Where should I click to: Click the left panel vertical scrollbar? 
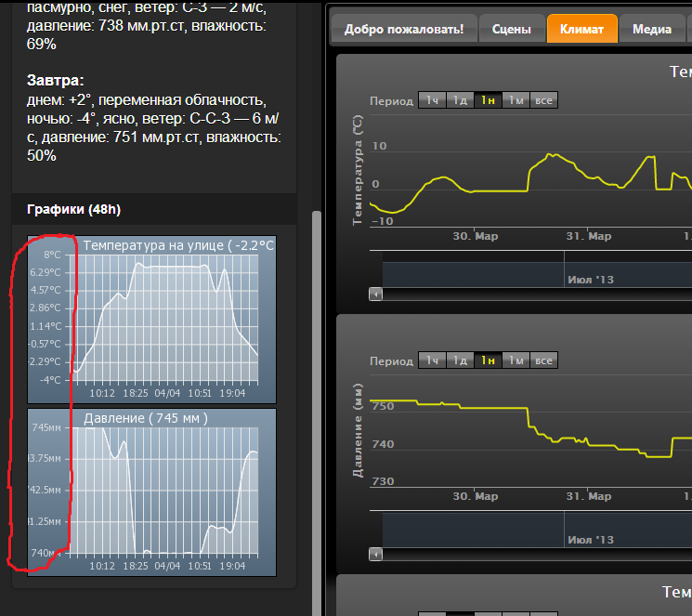[316, 372]
